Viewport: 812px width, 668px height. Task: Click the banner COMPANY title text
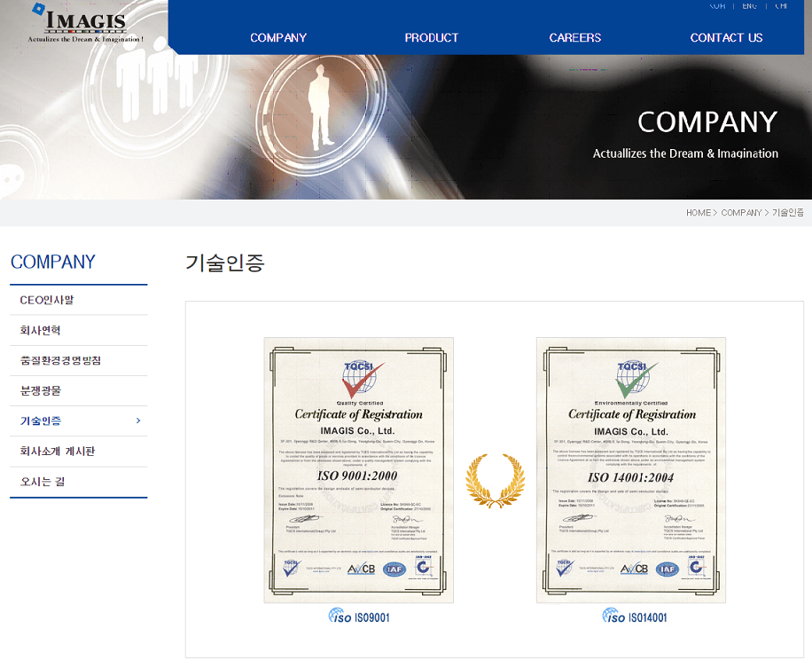tap(707, 122)
